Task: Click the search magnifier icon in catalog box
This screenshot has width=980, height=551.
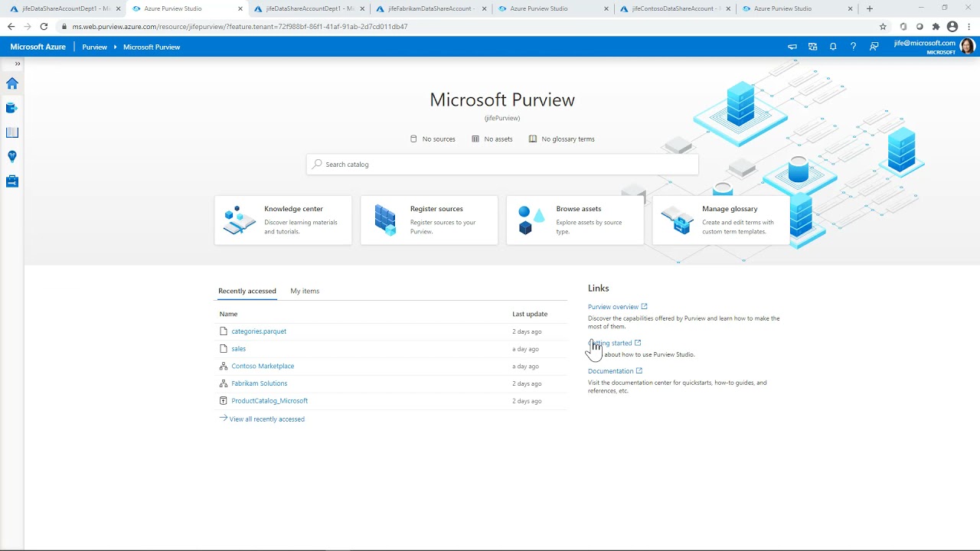Action: (317, 165)
